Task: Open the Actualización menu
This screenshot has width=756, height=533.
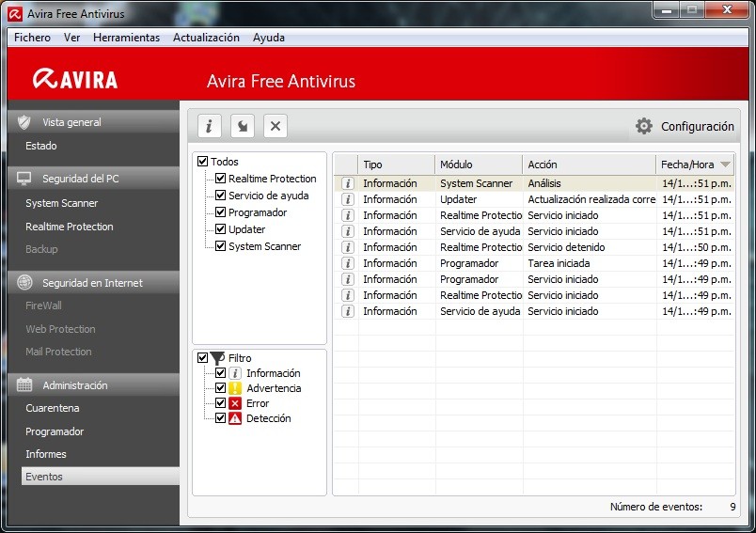Action: [x=206, y=37]
